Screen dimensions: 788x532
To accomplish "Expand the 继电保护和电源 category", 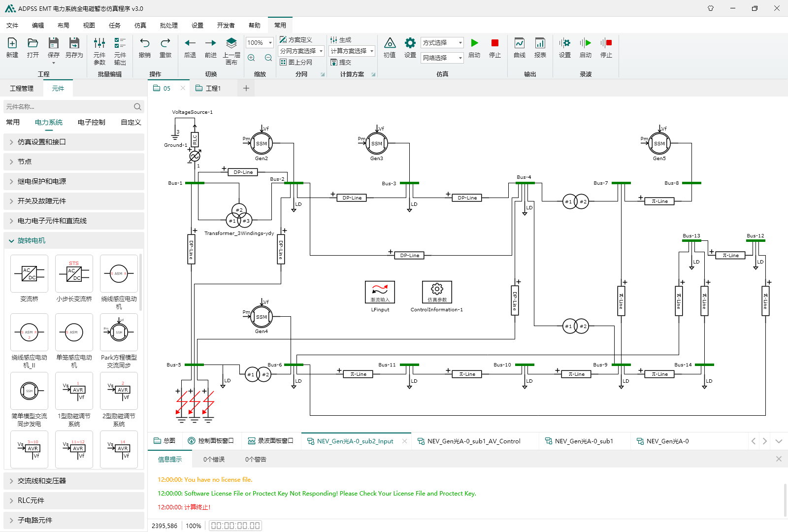I will coord(74,181).
